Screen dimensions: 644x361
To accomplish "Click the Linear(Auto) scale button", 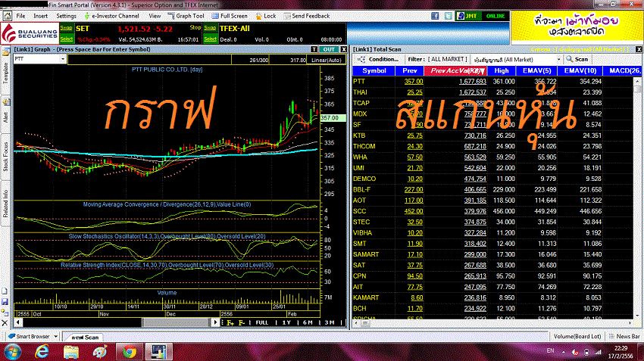I will point(326,60).
